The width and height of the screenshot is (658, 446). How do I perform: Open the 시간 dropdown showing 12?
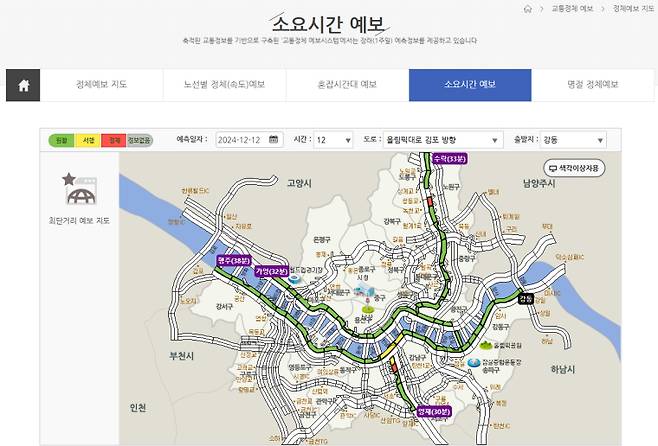click(333, 140)
